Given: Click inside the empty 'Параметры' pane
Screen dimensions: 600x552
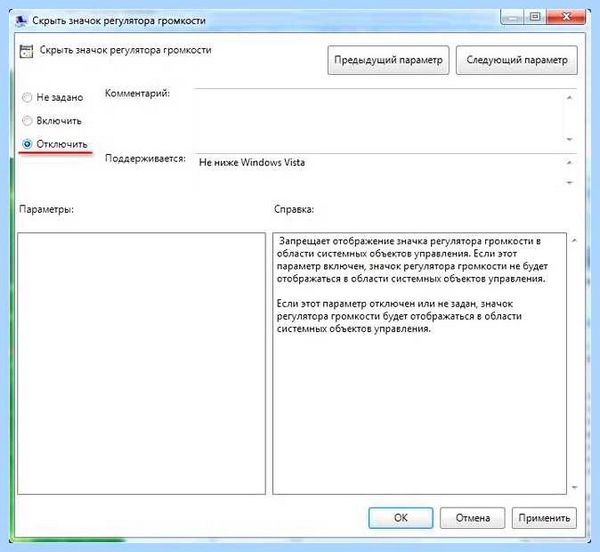Looking at the screenshot, I should [x=141, y=363].
